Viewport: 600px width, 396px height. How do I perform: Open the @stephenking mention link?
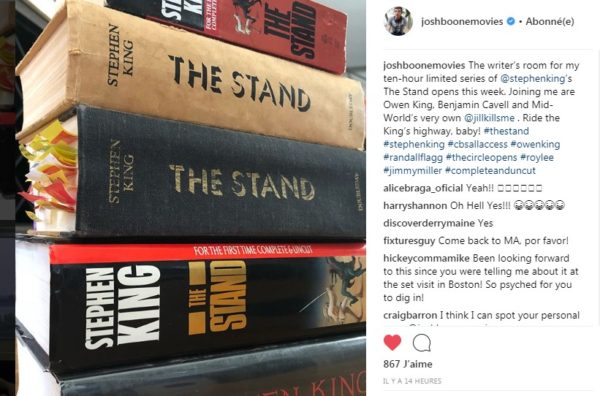(x=533, y=78)
